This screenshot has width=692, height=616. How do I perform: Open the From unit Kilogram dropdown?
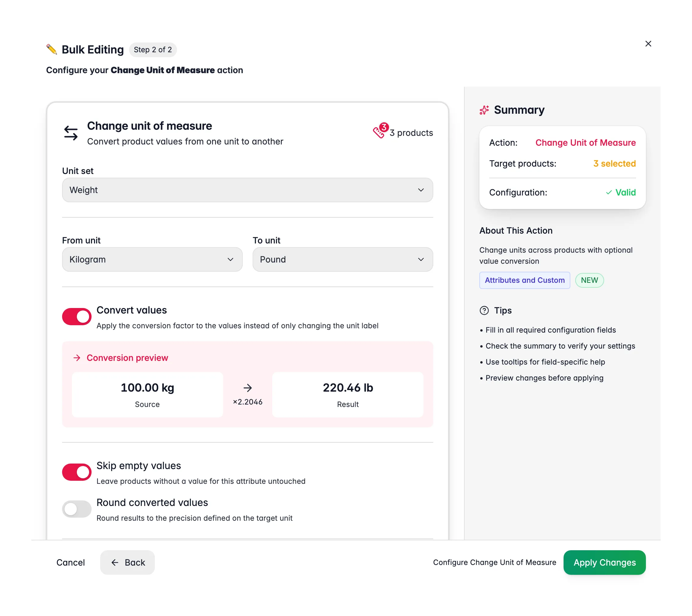[152, 259]
